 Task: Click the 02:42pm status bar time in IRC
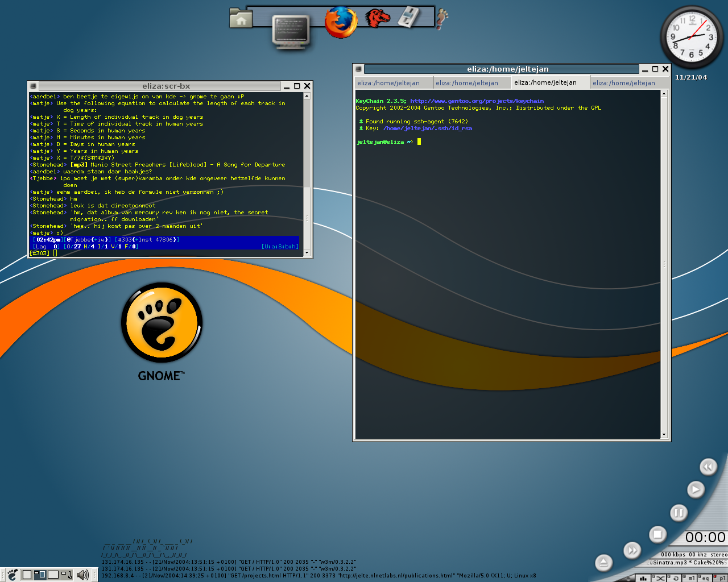[49, 240]
